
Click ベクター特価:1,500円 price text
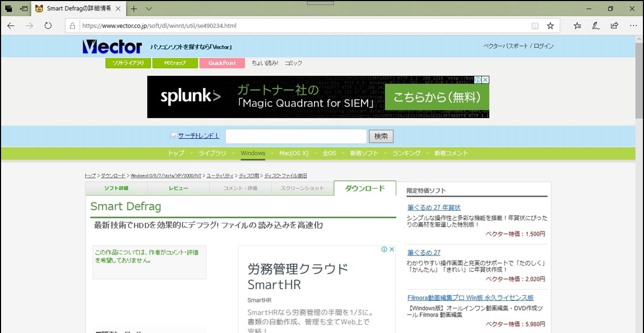tap(516, 234)
